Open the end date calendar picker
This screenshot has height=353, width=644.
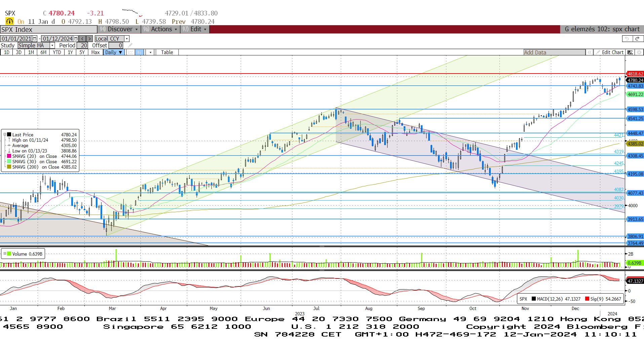coord(76,39)
